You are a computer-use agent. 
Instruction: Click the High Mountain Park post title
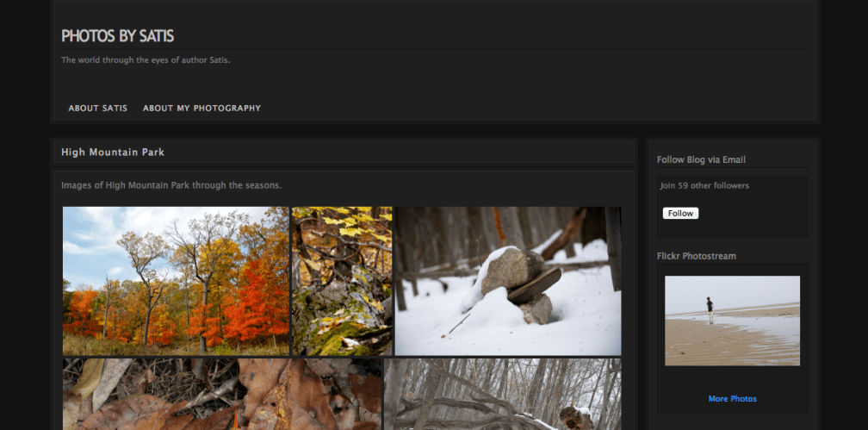click(x=113, y=152)
